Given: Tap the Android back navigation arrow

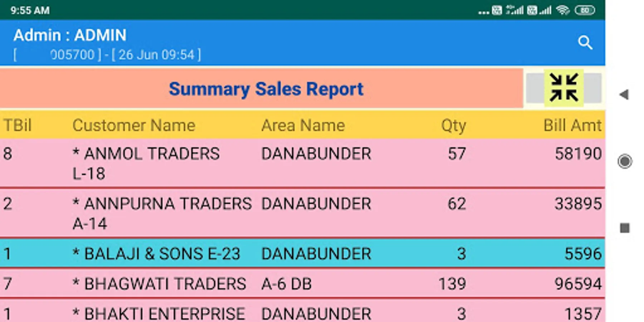Looking at the screenshot, I should click(x=624, y=94).
